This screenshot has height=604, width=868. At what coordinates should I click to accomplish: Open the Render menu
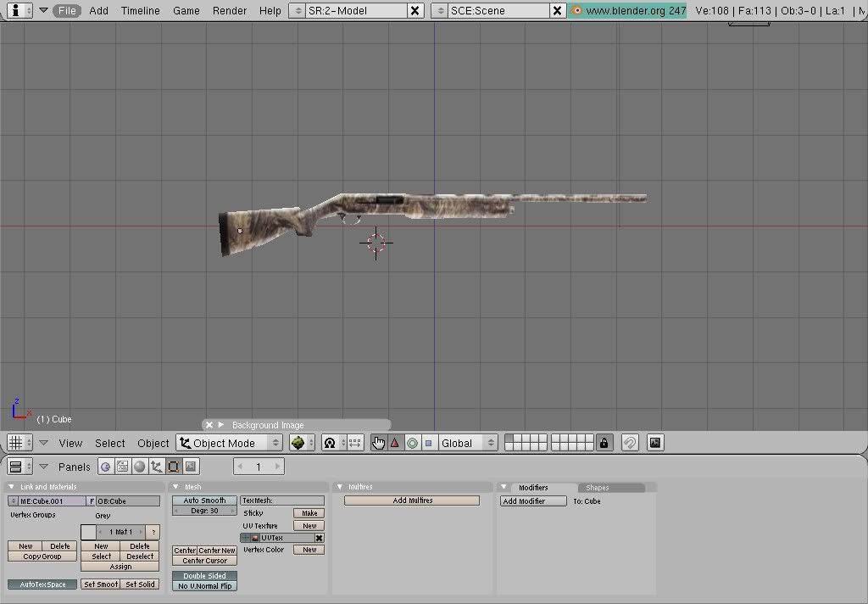(229, 10)
